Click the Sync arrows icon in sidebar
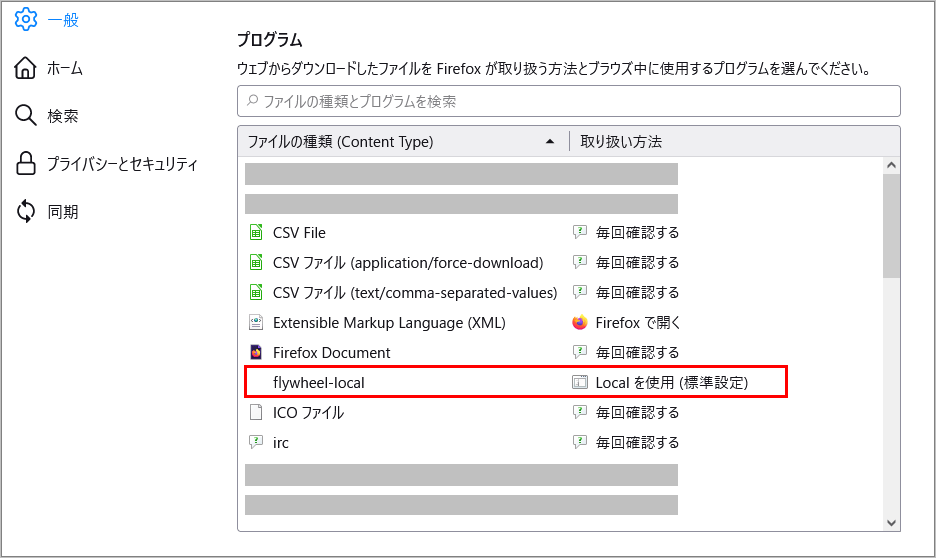This screenshot has width=936, height=558. coord(26,212)
